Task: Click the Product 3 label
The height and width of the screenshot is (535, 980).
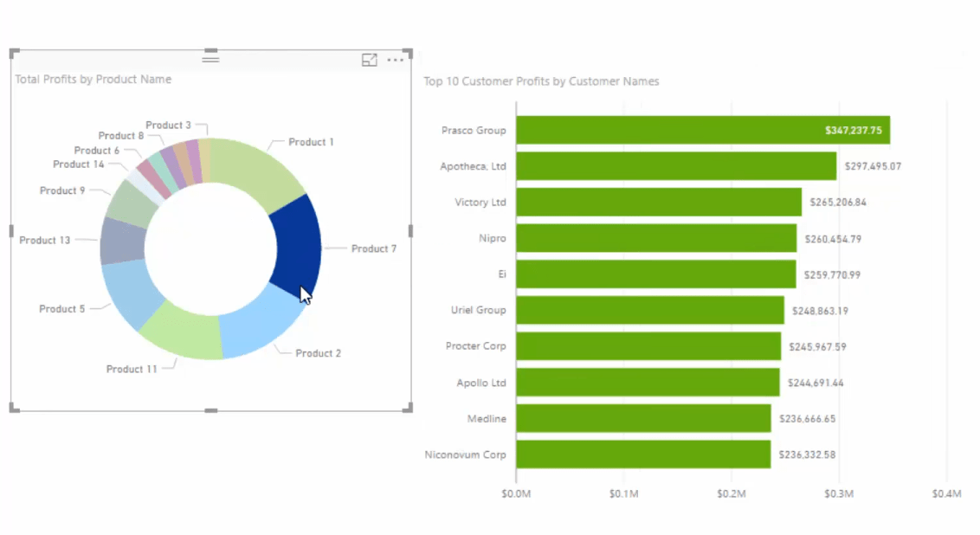Action: click(x=168, y=125)
